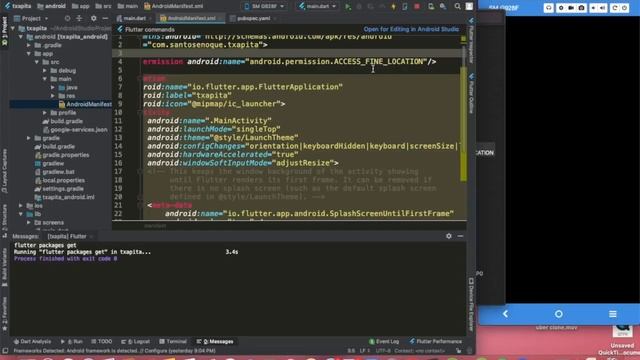The width and height of the screenshot is (640, 360).
Task: Select the AndroidManifest.xml editor tab
Action: click(x=191, y=18)
